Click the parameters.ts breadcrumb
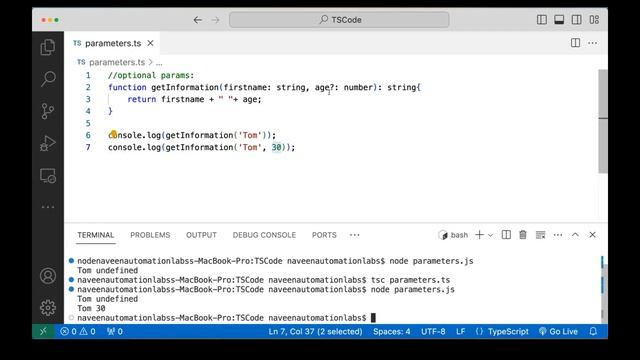This screenshot has width=640, height=360. coord(117,62)
